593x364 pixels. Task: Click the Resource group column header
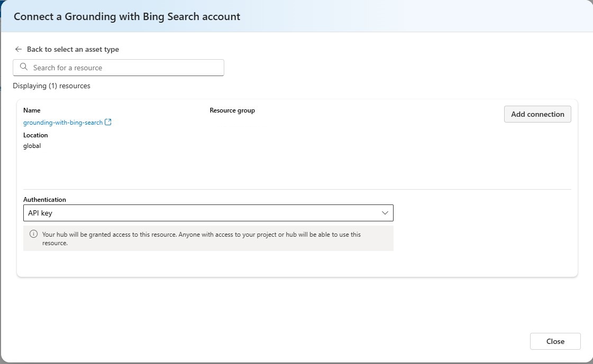(232, 110)
